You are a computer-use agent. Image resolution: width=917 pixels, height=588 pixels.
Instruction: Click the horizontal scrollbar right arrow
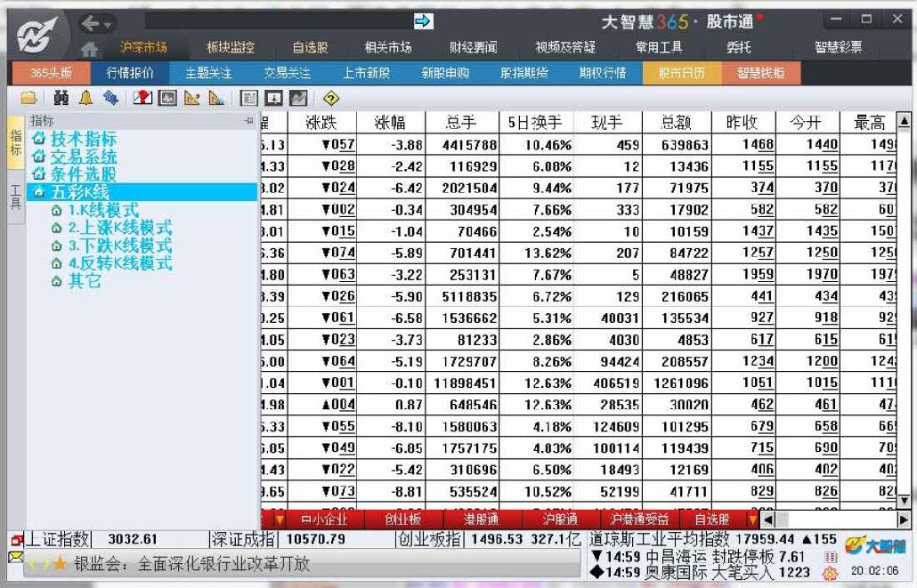pyautogui.click(x=904, y=519)
